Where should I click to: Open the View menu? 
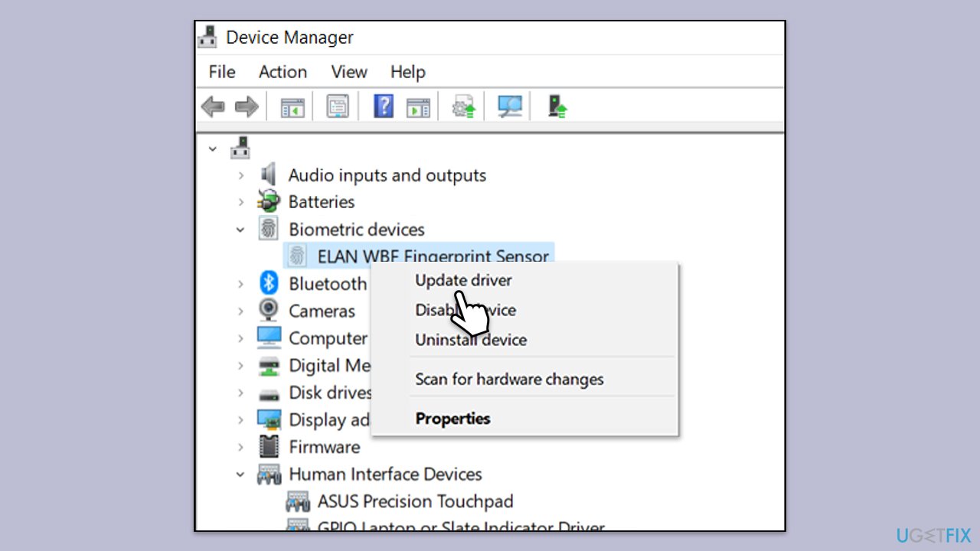point(348,72)
